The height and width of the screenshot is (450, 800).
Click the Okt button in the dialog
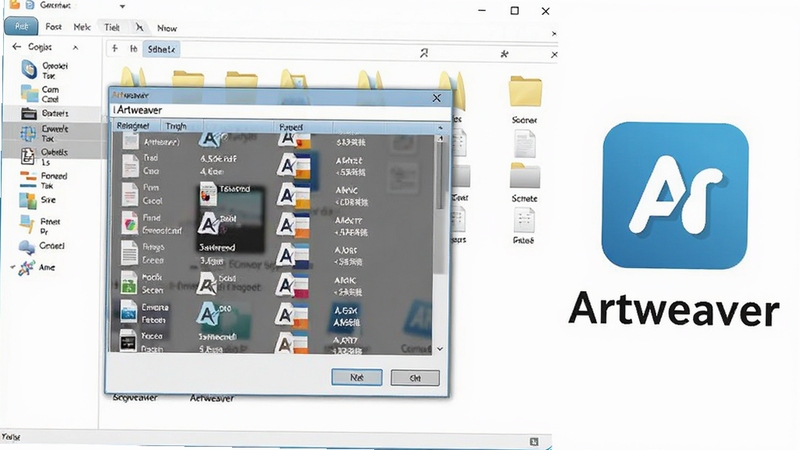point(415,378)
